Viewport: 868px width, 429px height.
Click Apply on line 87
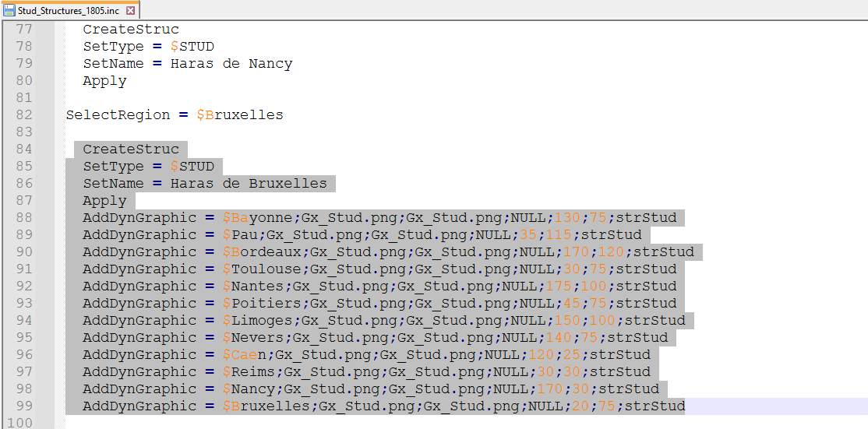[x=104, y=200]
